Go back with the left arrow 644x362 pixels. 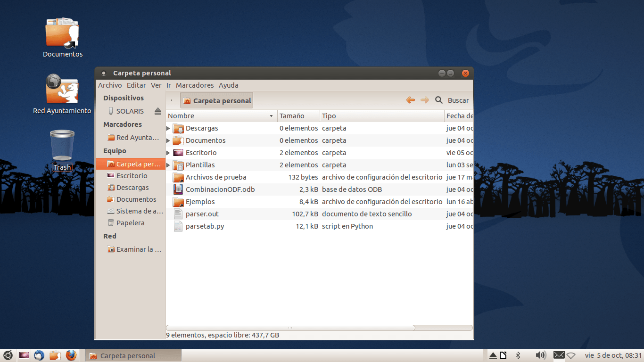pyautogui.click(x=411, y=100)
